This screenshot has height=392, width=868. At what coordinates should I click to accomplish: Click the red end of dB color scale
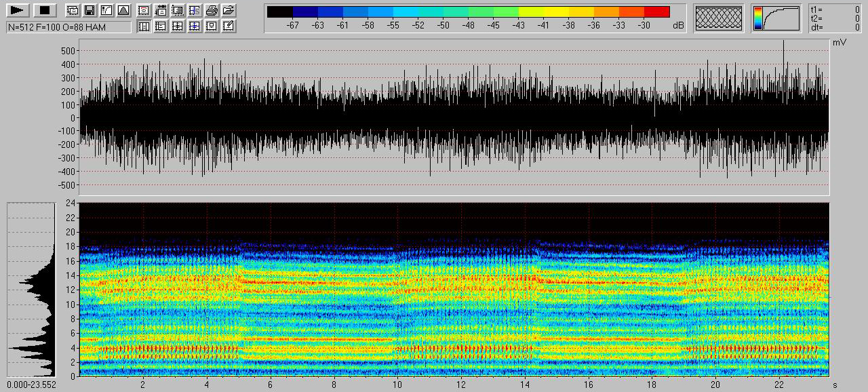tap(656, 12)
